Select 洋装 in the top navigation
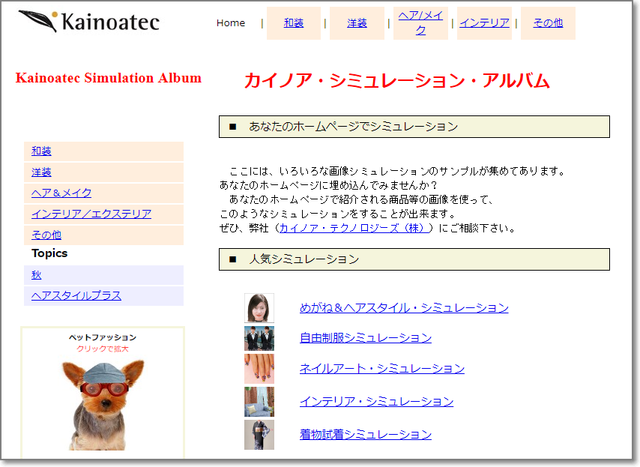 (356, 23)
